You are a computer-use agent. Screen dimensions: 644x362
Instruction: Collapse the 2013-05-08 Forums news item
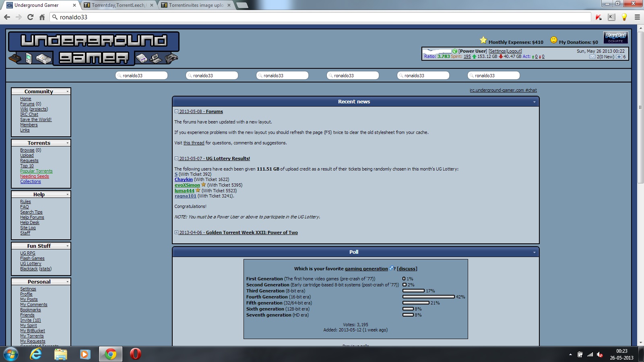[x=176, y=111]
